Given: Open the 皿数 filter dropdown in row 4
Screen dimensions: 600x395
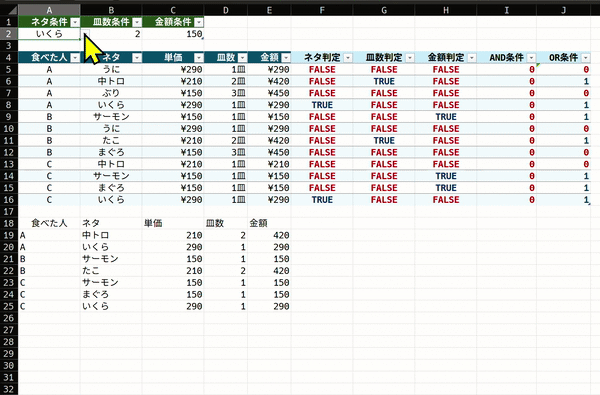Looking at the screenshot, I should point(243,58).
